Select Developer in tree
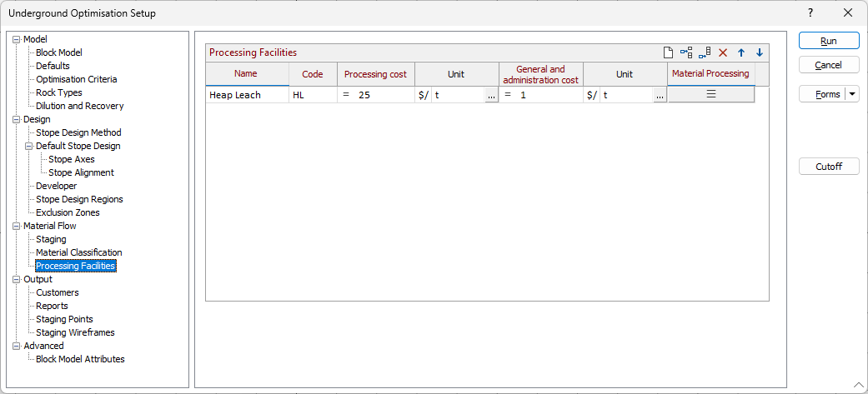Image resolution: width=868 pixels, height=394 pixels. [x=57, y=186]
